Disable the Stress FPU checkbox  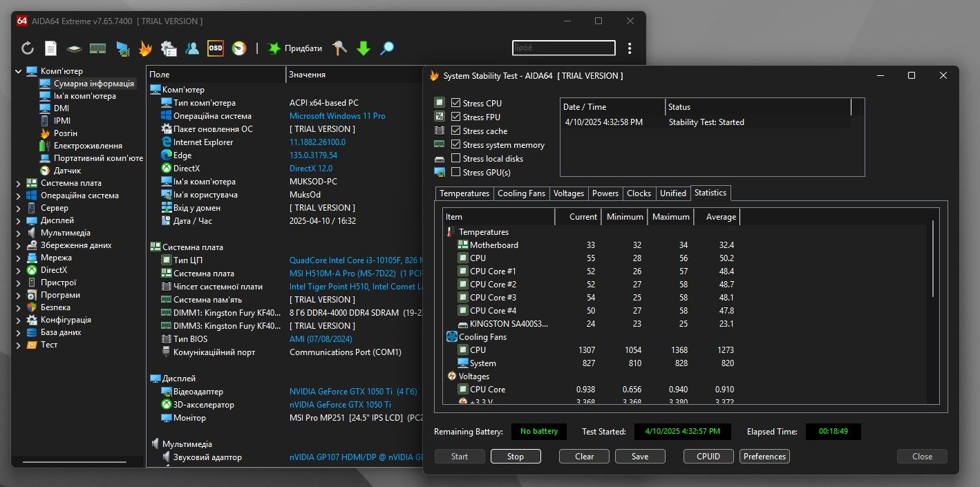coord(455,117)
